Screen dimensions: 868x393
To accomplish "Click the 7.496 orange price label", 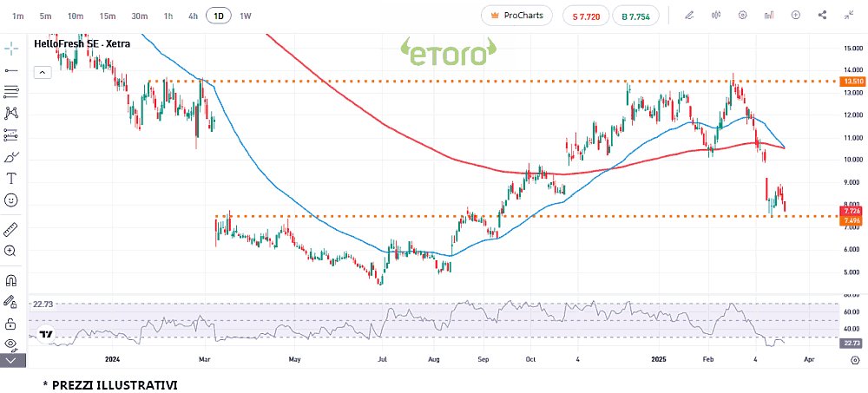I will click(x=851, y=221).
